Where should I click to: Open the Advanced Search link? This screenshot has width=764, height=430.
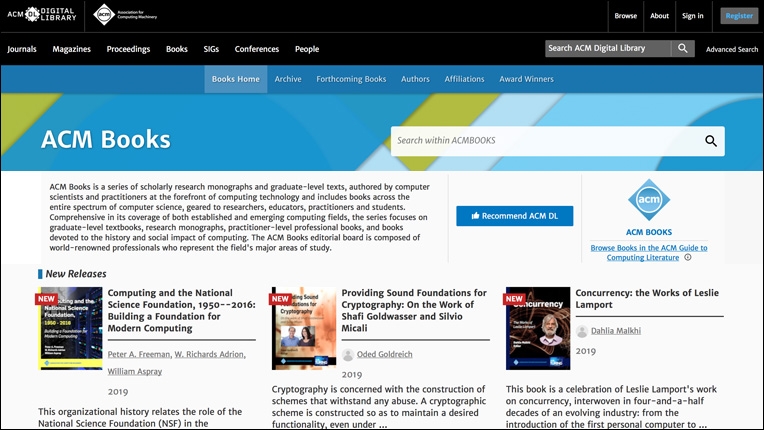coord(732,49)
